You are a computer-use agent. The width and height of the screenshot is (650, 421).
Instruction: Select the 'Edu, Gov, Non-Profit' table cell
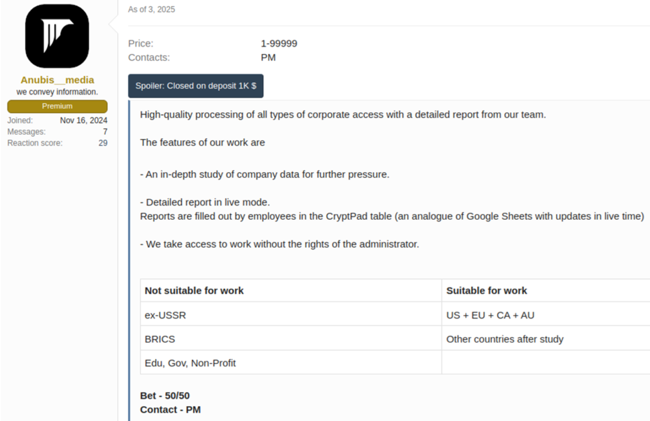click(191, 363)
